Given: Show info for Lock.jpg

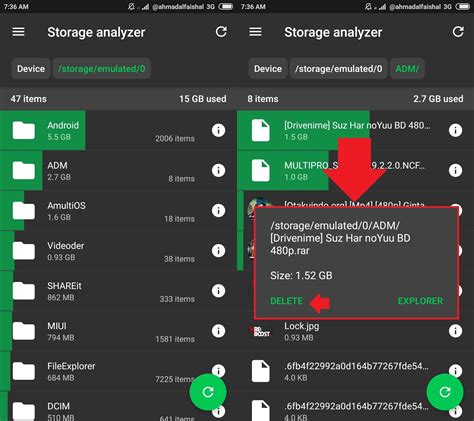Looking at the screenshot, I should (455, 331).
